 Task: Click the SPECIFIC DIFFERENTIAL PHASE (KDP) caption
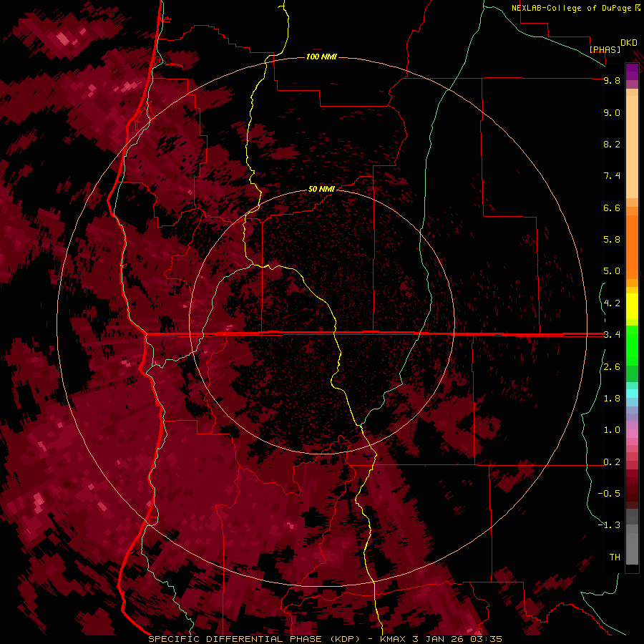pos(253,639)
